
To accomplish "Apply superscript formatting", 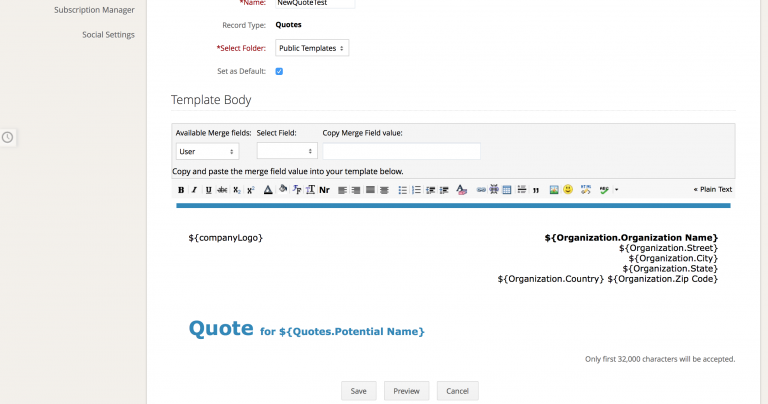I will click(x=251, y=190).
